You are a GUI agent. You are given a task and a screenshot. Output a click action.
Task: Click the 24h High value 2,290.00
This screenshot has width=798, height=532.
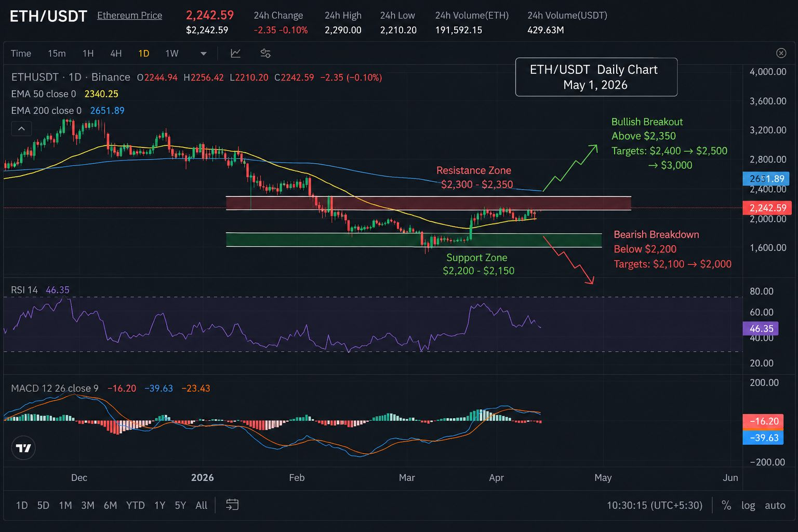[343, 30]
